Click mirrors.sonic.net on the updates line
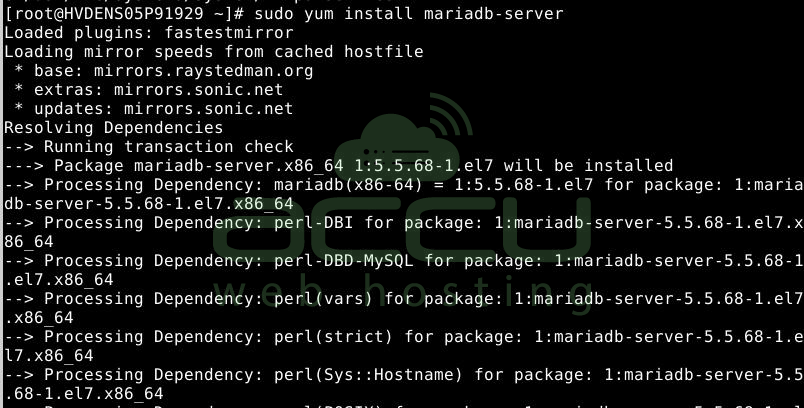Image resolution: width=804 pixels, height=408 pixels. pyautogui.click(x=208, y=109)
